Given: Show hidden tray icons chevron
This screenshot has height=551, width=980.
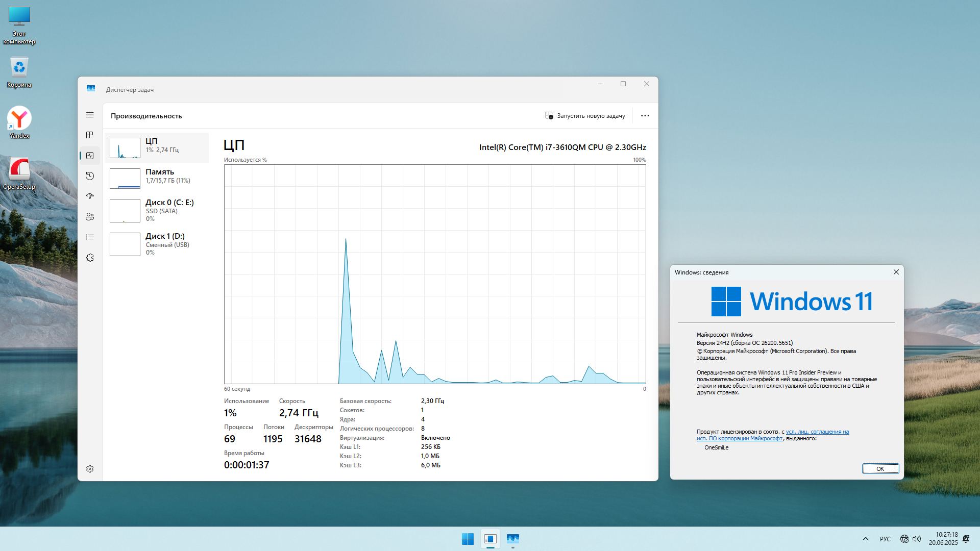Looking at the screenshot, I should (x=865, y=539).
